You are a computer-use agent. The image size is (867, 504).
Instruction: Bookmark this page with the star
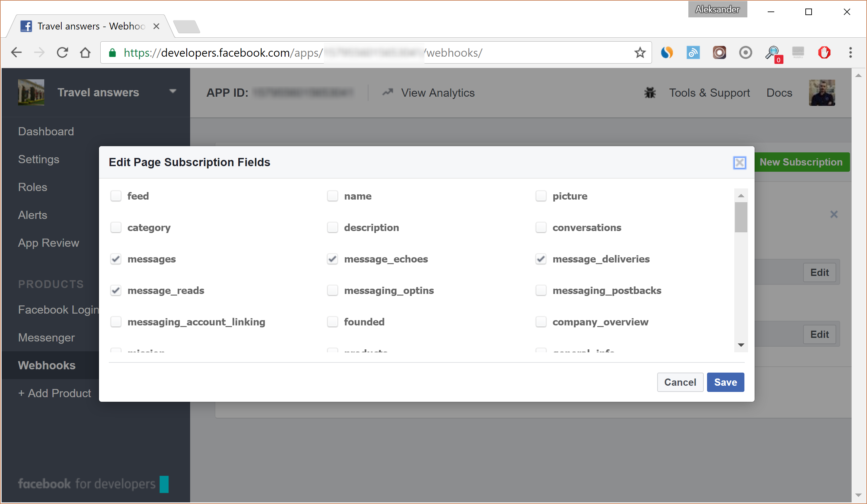click(640, 52)
